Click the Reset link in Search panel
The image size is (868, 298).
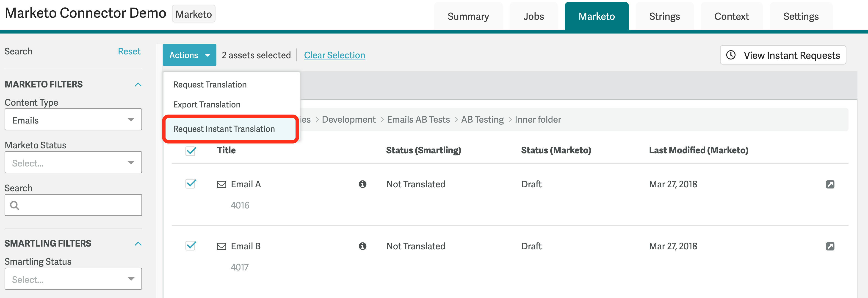129,51
